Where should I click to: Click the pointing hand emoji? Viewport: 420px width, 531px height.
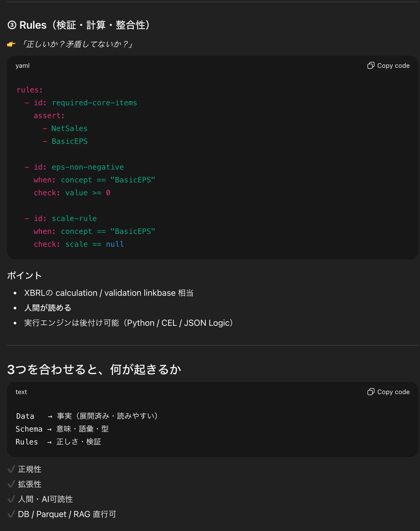12,45
